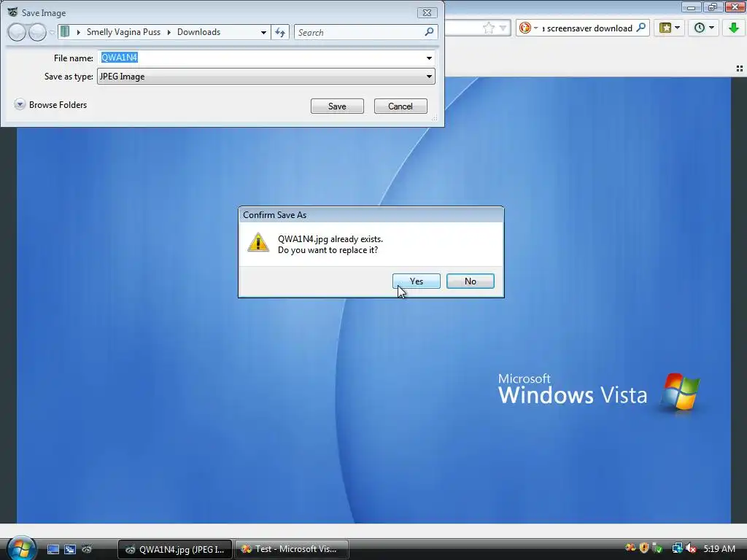Minimize the browser window
The width and height of the screenshot is (747, 560).
[x=691, y=7]
